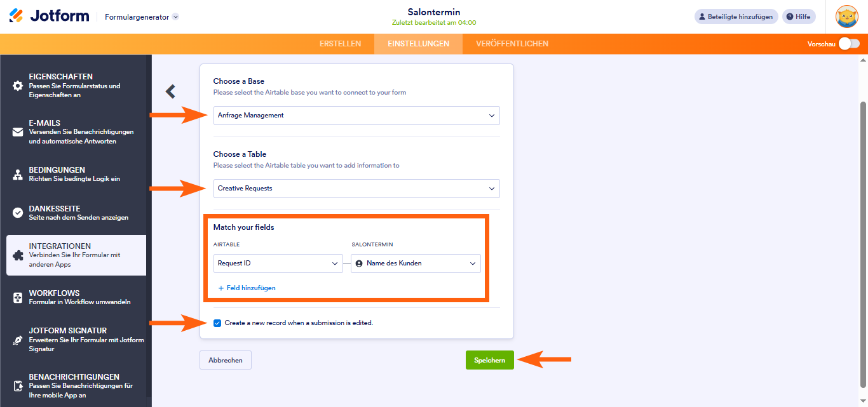Click the green Speichern button
This screenshot has height=407, width=868.
click(x=489, y=360)
